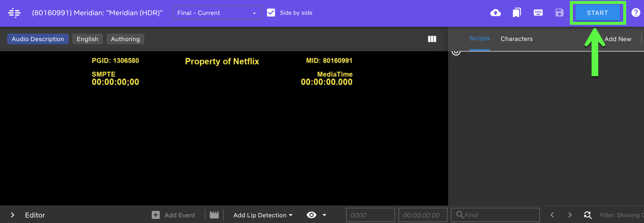Click the English language tag

(x=87, y=39)
